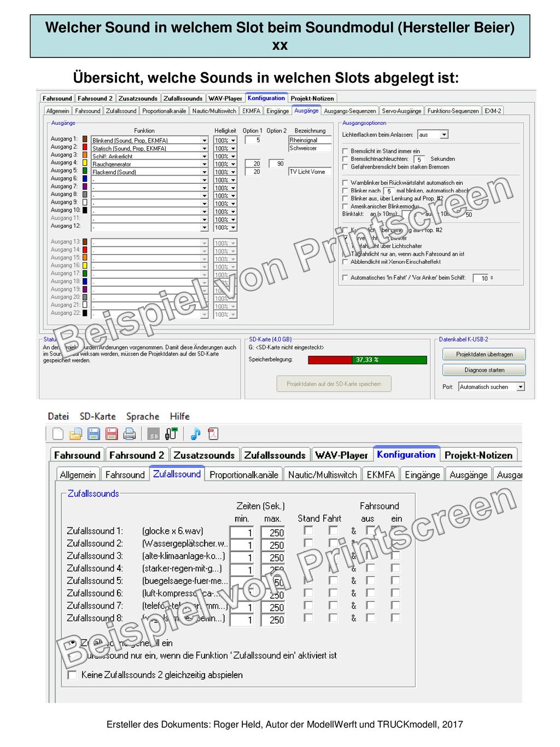Viewport: 560px width, 747px height.
Task: Click the green color swatch for Ausgang 5
Action: click(x=85, y=171)
